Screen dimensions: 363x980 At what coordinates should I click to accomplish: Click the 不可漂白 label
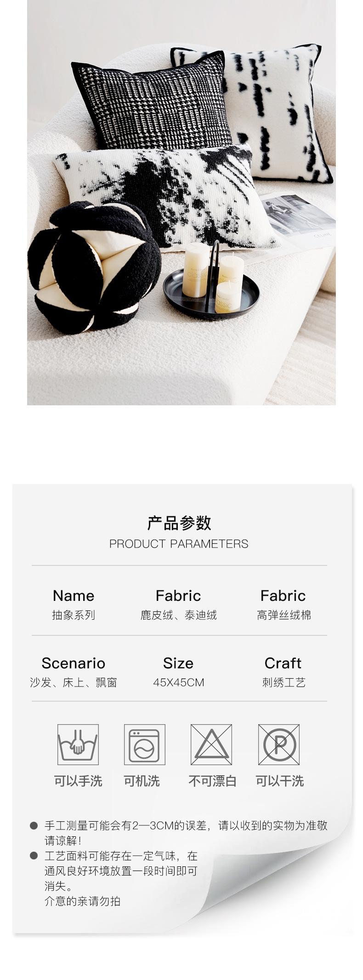[212, 781]
